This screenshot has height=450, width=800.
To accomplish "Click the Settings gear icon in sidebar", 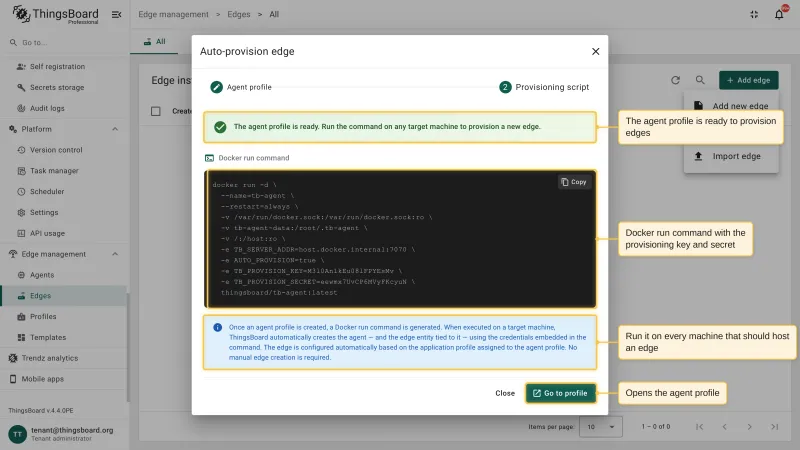I will 21,212.
